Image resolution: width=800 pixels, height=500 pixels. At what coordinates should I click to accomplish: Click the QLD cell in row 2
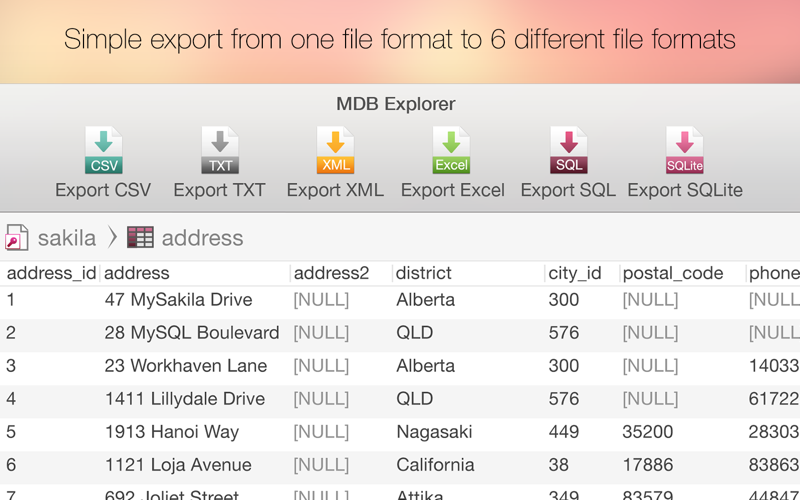[x=415, y=333]
